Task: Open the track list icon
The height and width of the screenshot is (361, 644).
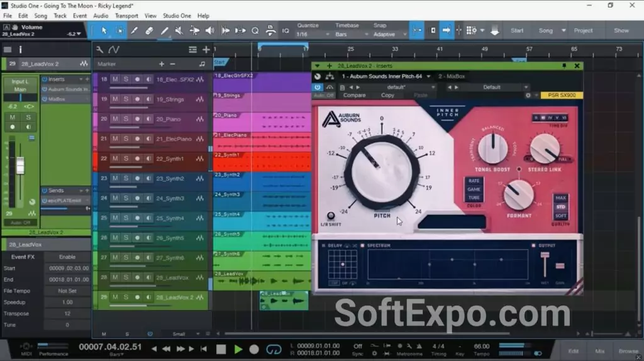Action: 192,50
